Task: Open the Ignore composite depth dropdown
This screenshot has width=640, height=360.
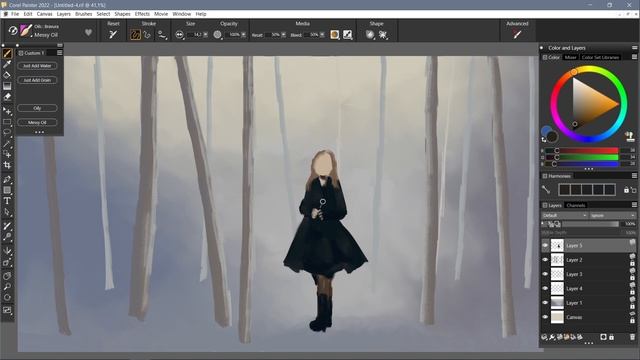Action: 613,215
